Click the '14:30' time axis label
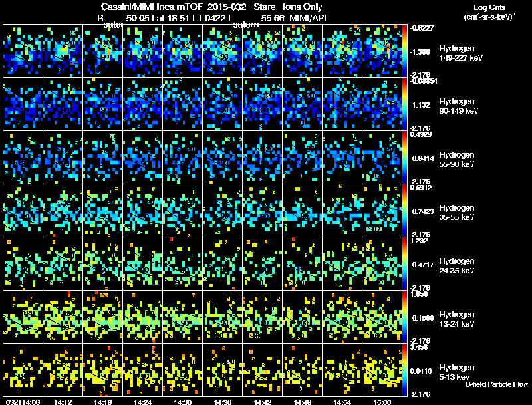The height and width of the screenshot is (405, 532). tap(182, 402)
